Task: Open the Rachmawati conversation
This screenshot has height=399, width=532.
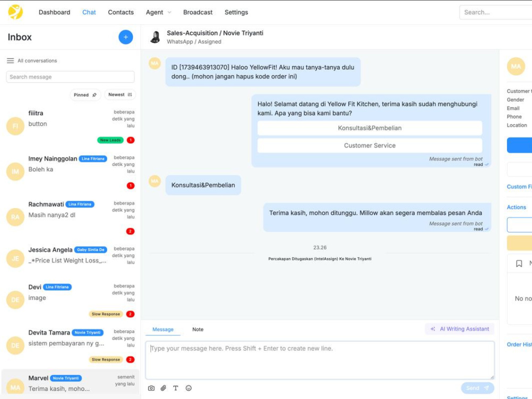Action: coord(70,217)
